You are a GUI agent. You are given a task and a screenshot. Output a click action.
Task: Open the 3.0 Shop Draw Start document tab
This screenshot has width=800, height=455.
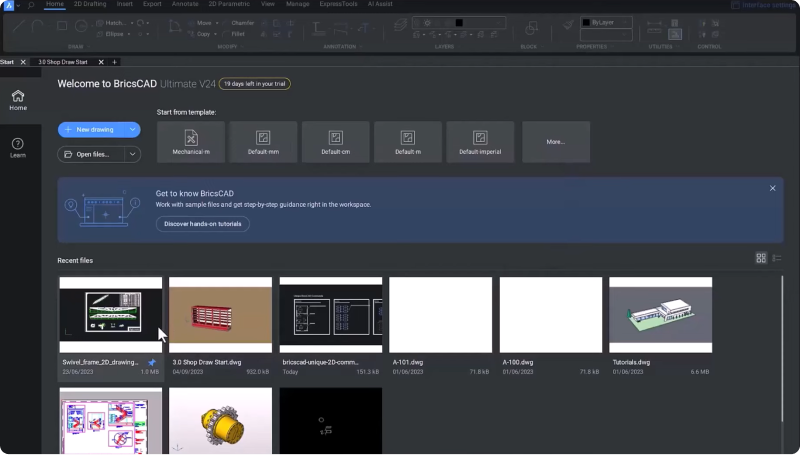pyautogui.click(x=64, y=62)
